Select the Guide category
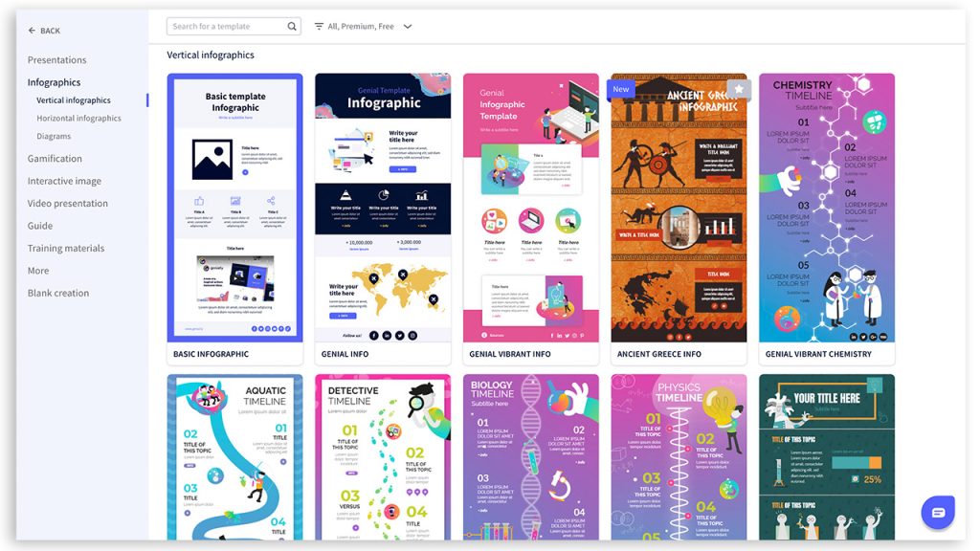Image resolution: width=980 pixels, height=551 pixels. (x=40, y=226)
